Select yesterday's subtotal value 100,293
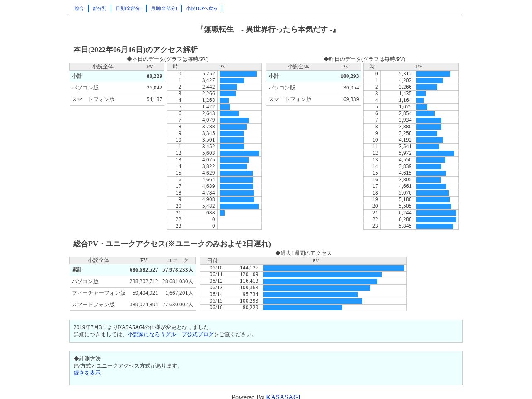The height and width of the screenshot is (399, 532). pos(350,76)
